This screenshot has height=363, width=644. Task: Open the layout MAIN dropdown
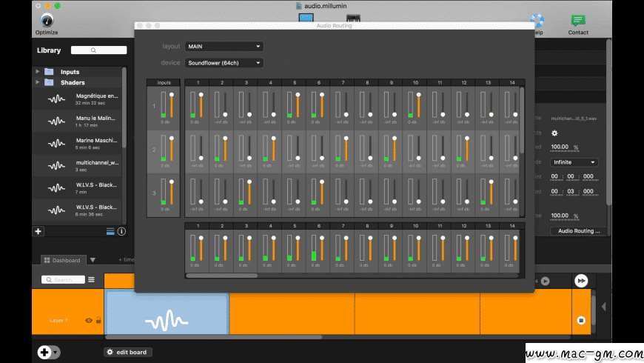pos(224,47)
